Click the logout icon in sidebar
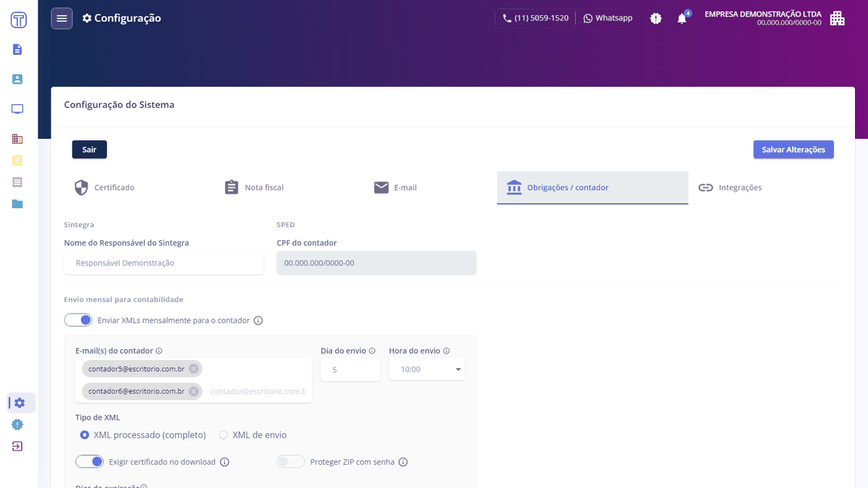 pos(17,446)
